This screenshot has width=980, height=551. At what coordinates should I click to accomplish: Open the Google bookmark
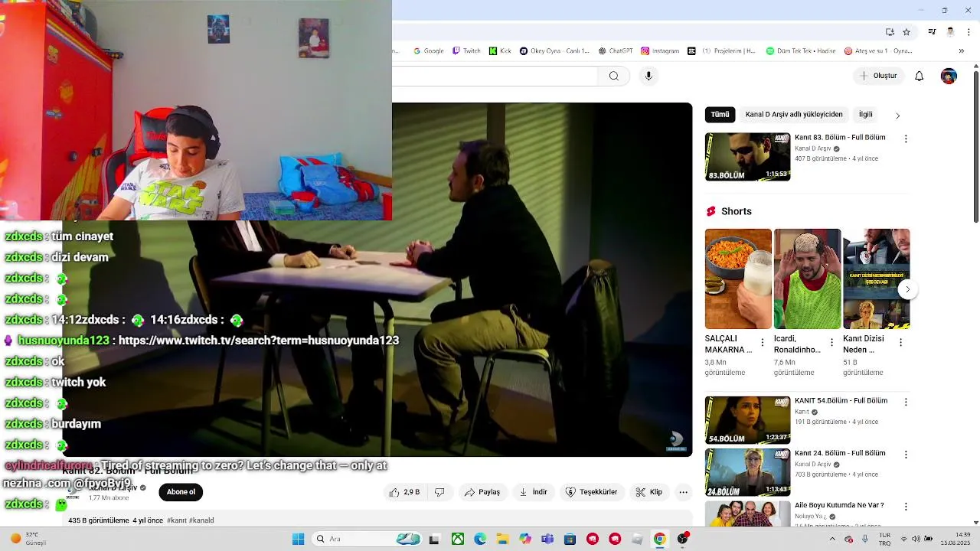click(429, 51)
